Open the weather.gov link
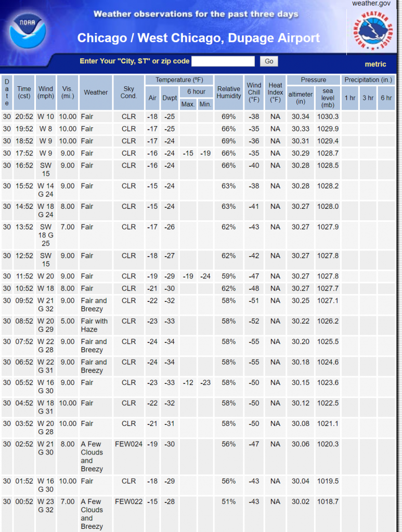The width and height of the screenshot is (402, 532). 371,4
